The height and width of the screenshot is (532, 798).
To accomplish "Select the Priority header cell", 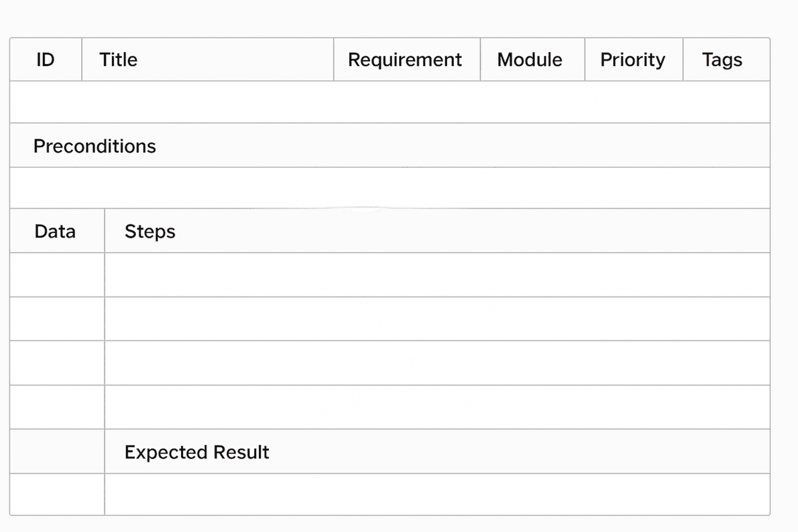I will coord(633,60).
